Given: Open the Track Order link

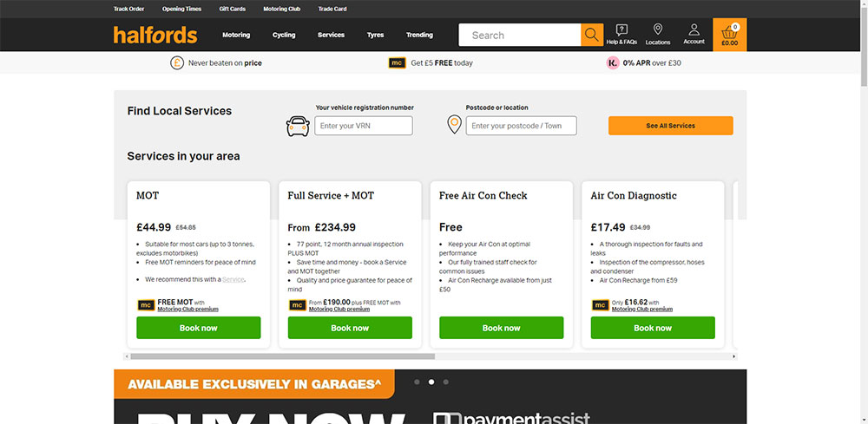Looking at the screenshot, I should (128, 9).
